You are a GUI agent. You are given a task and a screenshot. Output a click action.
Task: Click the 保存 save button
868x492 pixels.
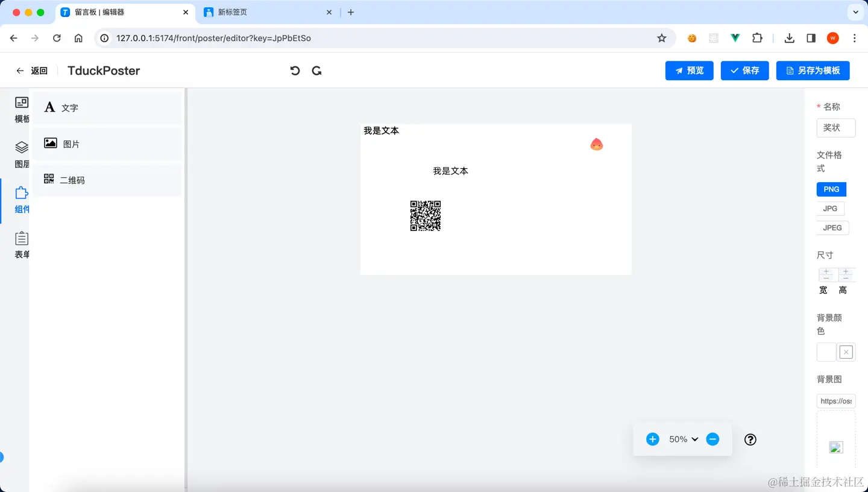point(744,71)
